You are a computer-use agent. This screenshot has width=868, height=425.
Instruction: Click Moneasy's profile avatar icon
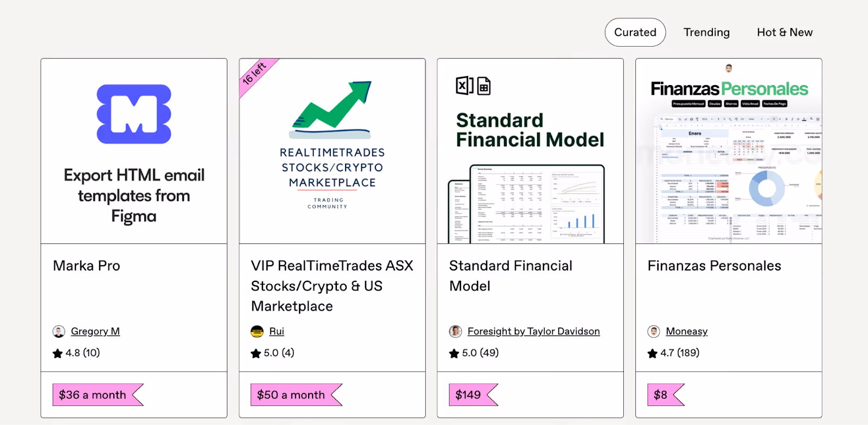pyautogui.click(x=654, y=332)
